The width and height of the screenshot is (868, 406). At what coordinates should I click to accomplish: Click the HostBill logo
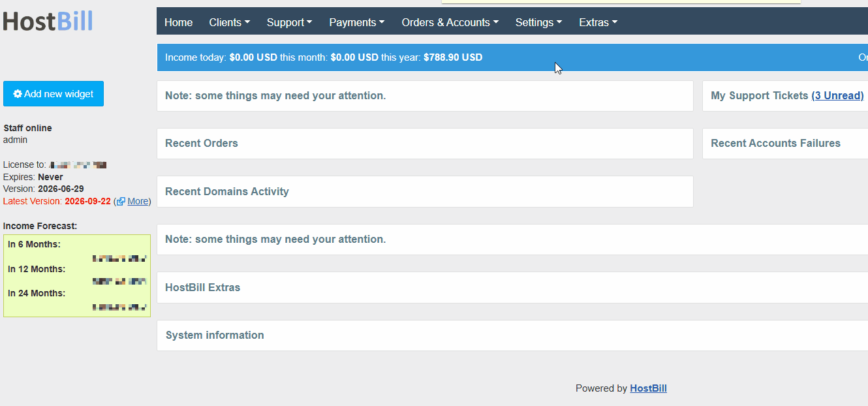click(x=48, y=21)
